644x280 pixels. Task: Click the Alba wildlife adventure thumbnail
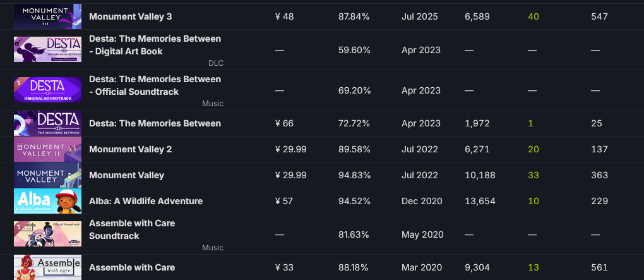(47, 201)
